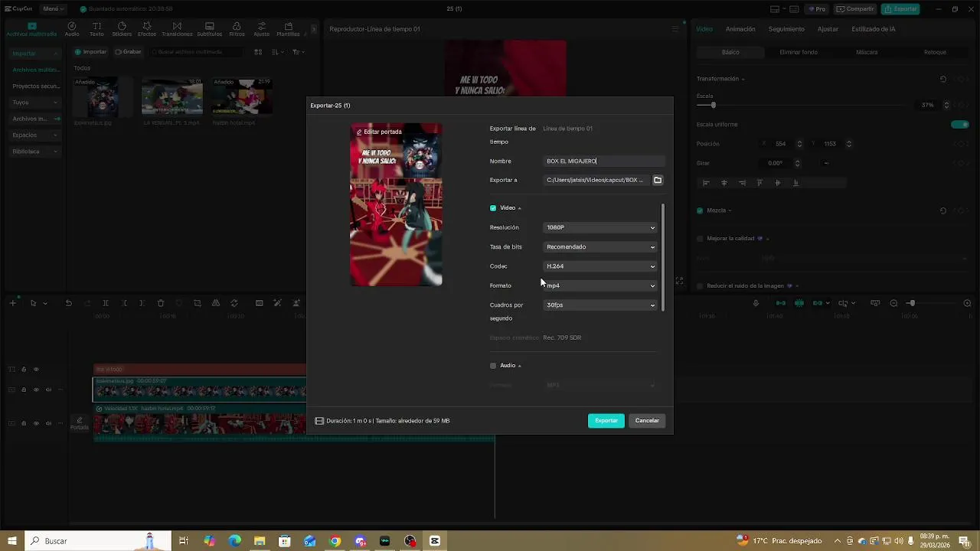Open the Stickers panel icon

[x=122, y=29]
